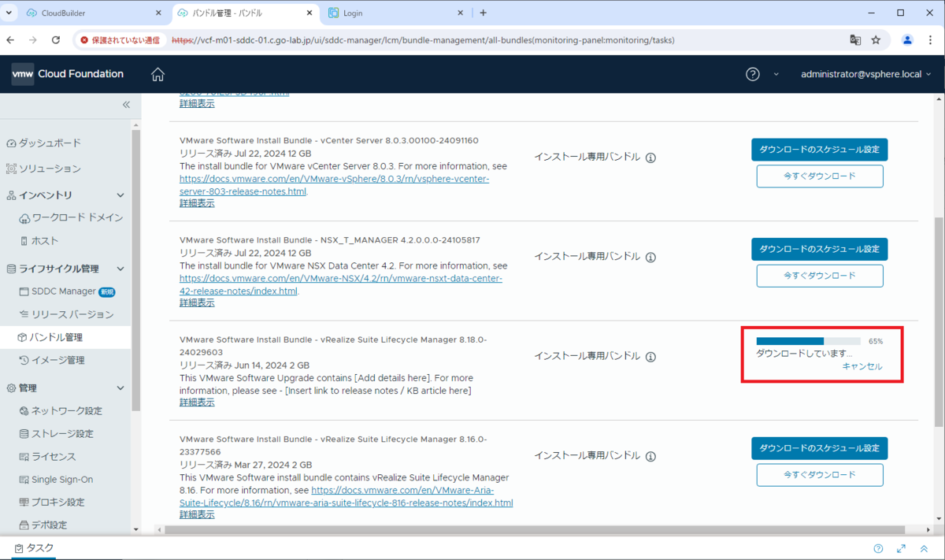Open the browser profile icon
This screenshot has width=945, height=560.
(x=907, y=40)
